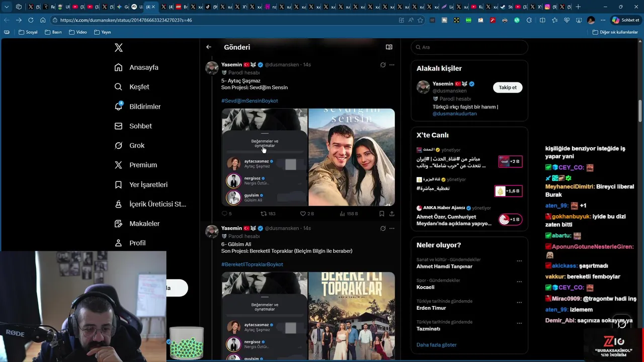
Task: Follow Yasemin with Takip et
Action: [x=508, y=87]
